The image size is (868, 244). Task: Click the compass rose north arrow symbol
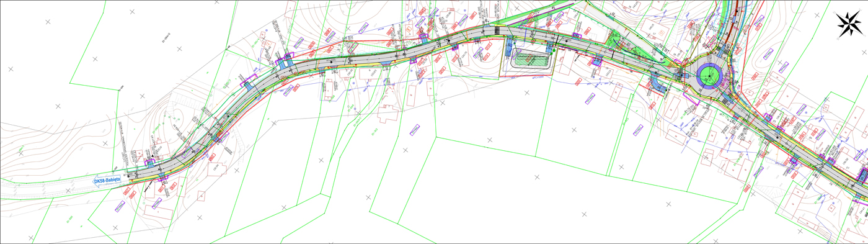pos(849,25)
